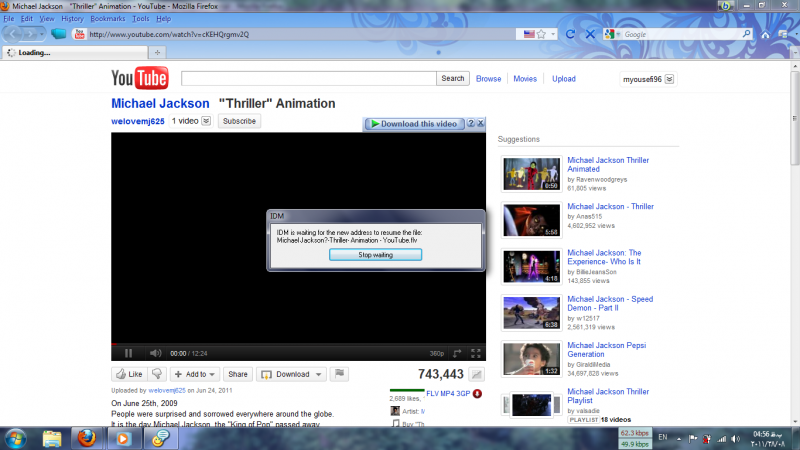Image resolution: width=800 pixels, height=450 pixels.
Task: Click Download this video button
Action: (414, 123)
